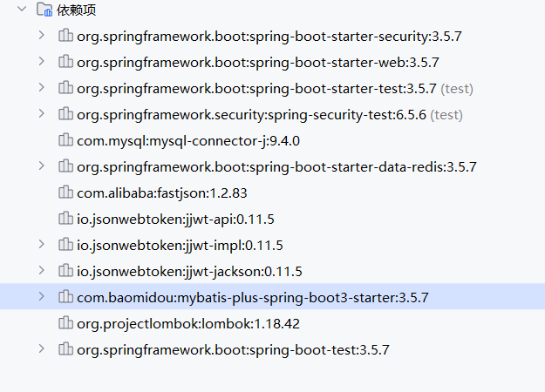Click library icon of lombok
The image size is (545, 392).
click(65, 323)
